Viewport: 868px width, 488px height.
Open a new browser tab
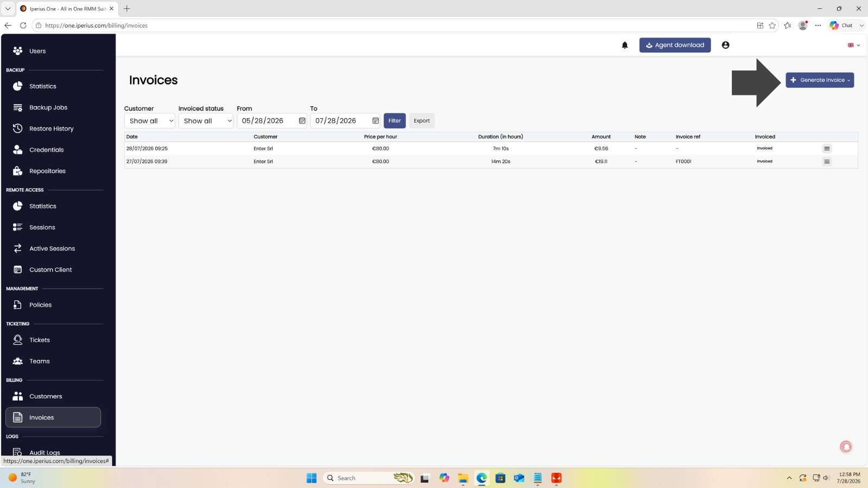(x=127, y=9)
